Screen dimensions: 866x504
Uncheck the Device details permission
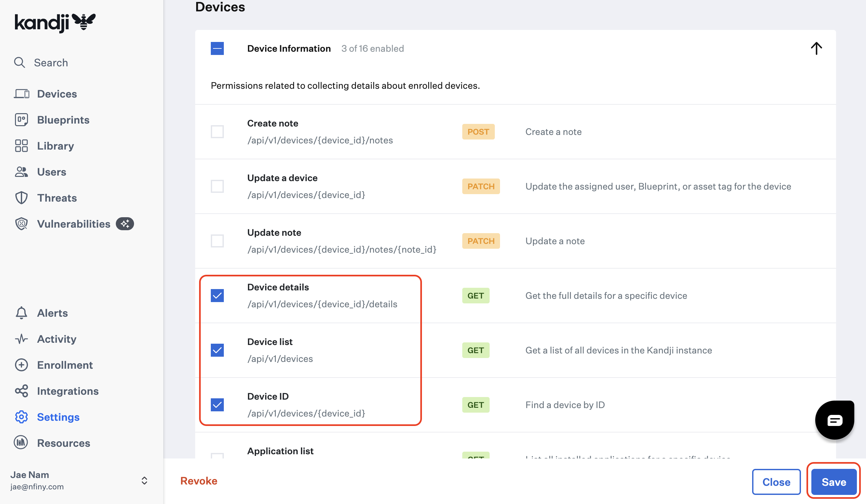pyautogui.click(x=217, y=296)
